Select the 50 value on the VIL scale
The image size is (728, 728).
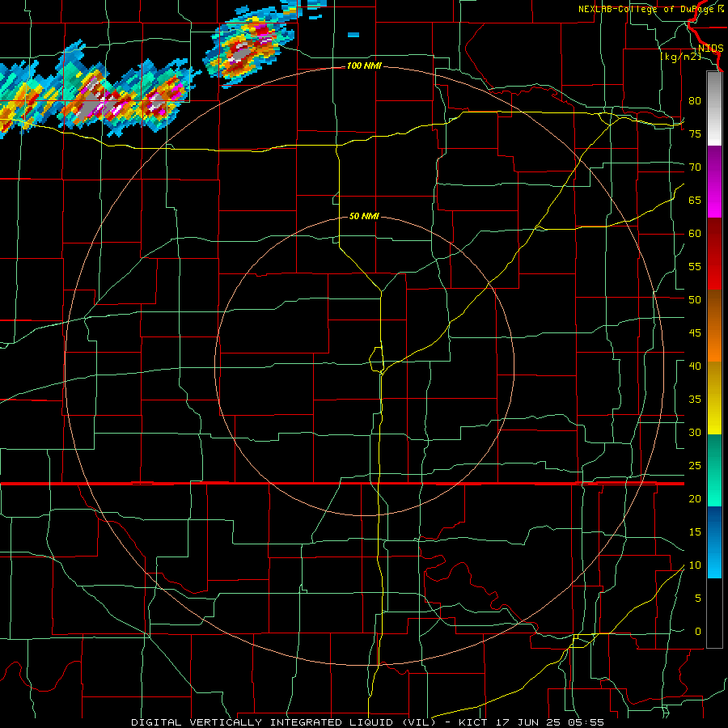pos(695,299)
